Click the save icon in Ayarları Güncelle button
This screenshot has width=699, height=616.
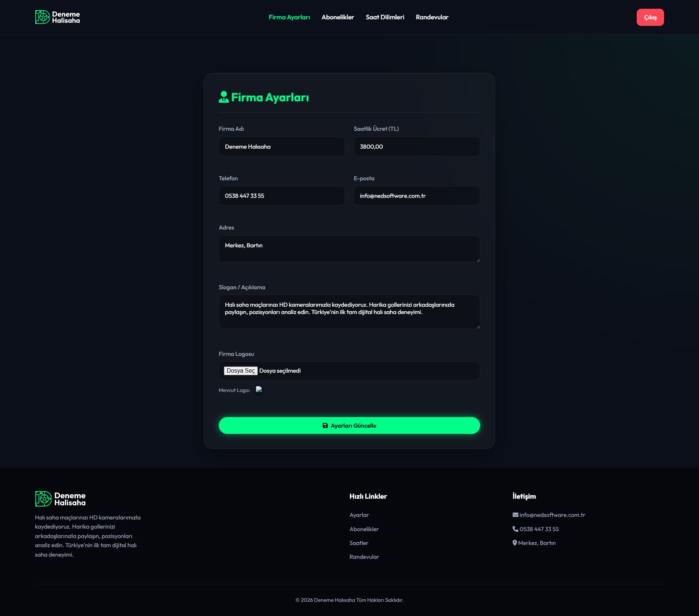(325, 425)
